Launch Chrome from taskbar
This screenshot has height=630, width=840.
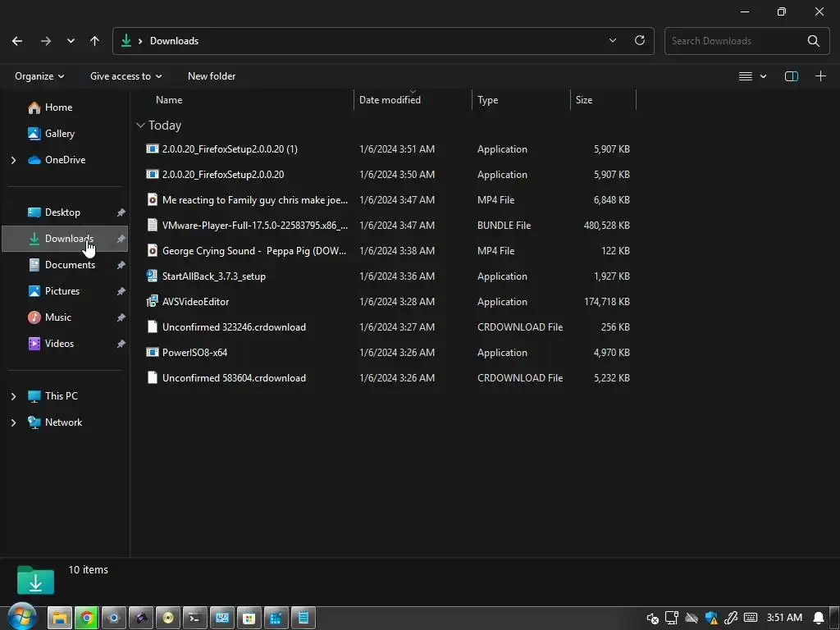87,619
